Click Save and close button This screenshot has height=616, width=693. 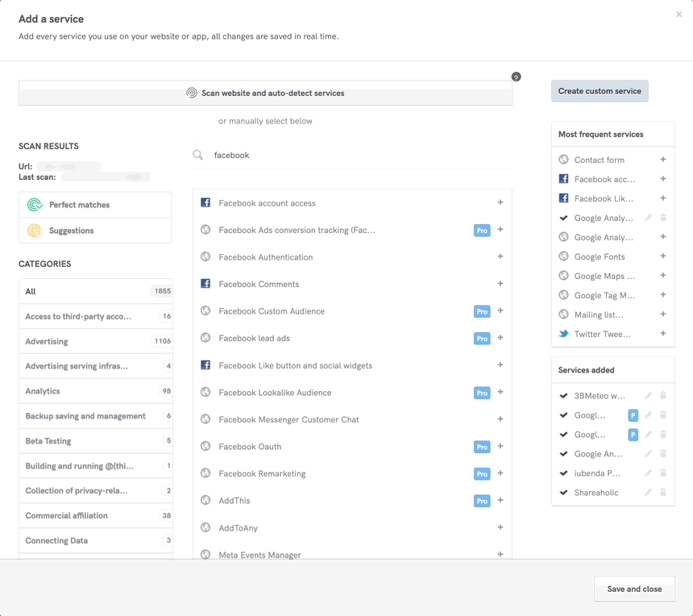[x=634, y=589]
